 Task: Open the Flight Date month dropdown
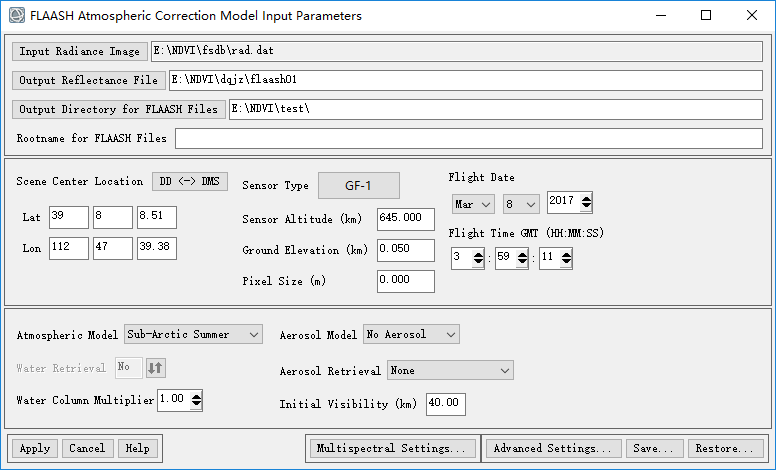tap(473, 204)
